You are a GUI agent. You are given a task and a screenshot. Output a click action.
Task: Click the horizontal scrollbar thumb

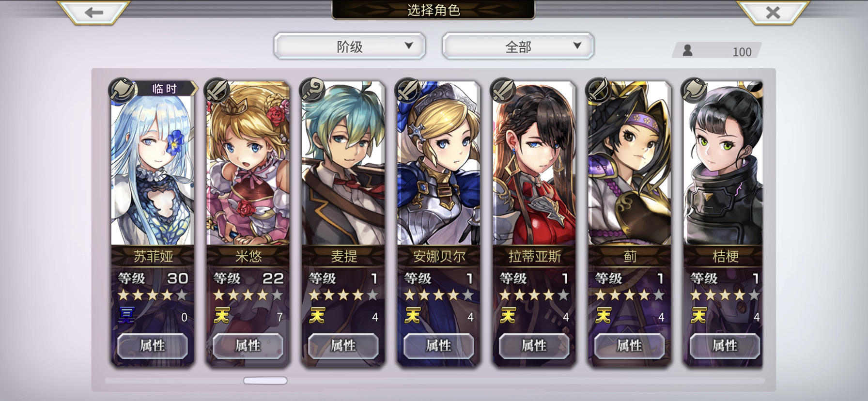click(x=265, y=381)
